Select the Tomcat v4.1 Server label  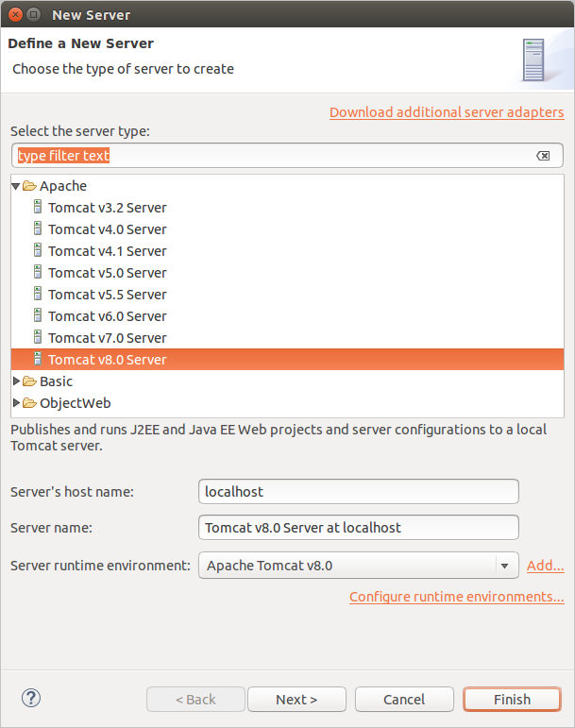(x=108, y=251)
